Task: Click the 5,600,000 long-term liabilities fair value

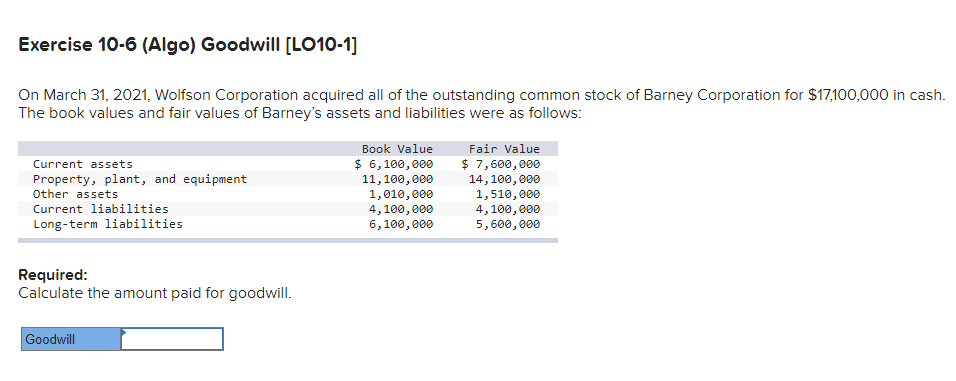Action: click(x=508, y=224)
